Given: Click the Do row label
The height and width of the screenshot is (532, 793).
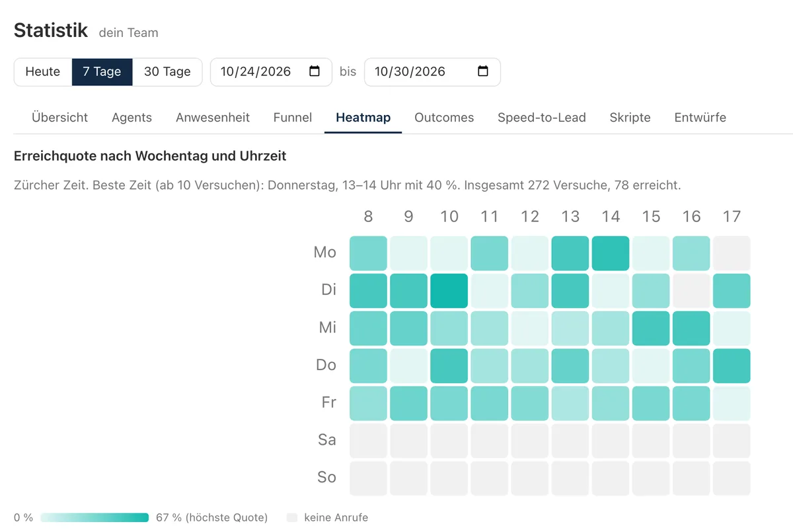Looking at the screenshot, I should 326,365.
